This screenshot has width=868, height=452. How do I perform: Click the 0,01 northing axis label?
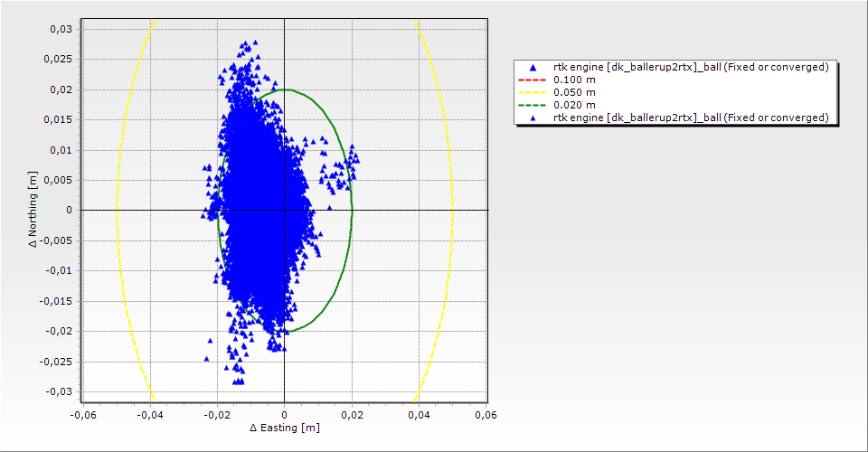click(61, 150)
